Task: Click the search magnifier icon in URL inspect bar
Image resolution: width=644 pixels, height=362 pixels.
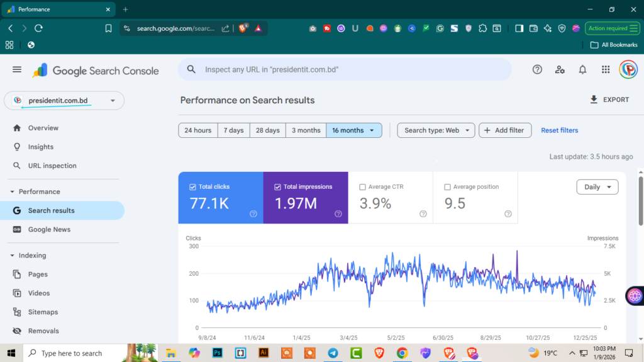Action: tap(191, 69)
